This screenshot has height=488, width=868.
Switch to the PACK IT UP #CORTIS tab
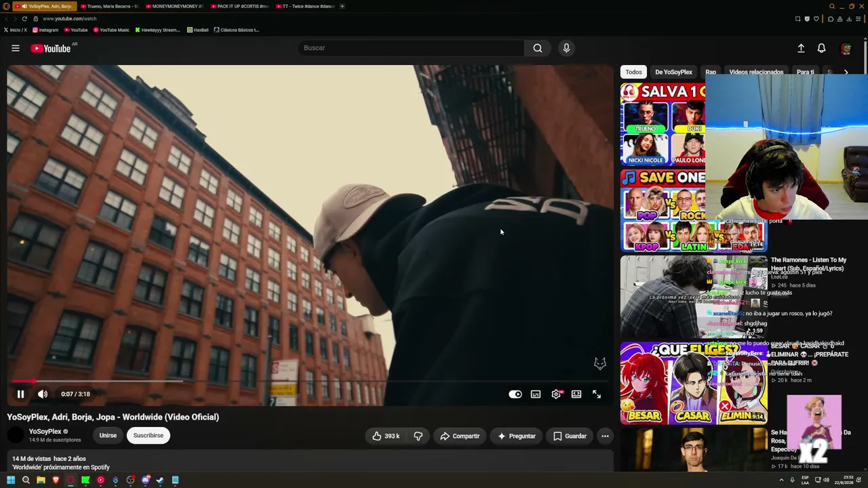[239, 6]
